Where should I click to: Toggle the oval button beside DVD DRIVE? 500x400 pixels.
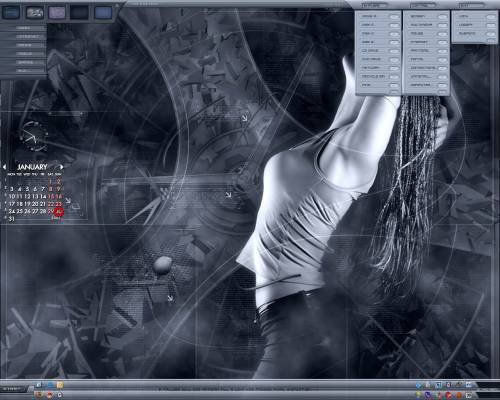pyautogui.click(x=394, y=60)
